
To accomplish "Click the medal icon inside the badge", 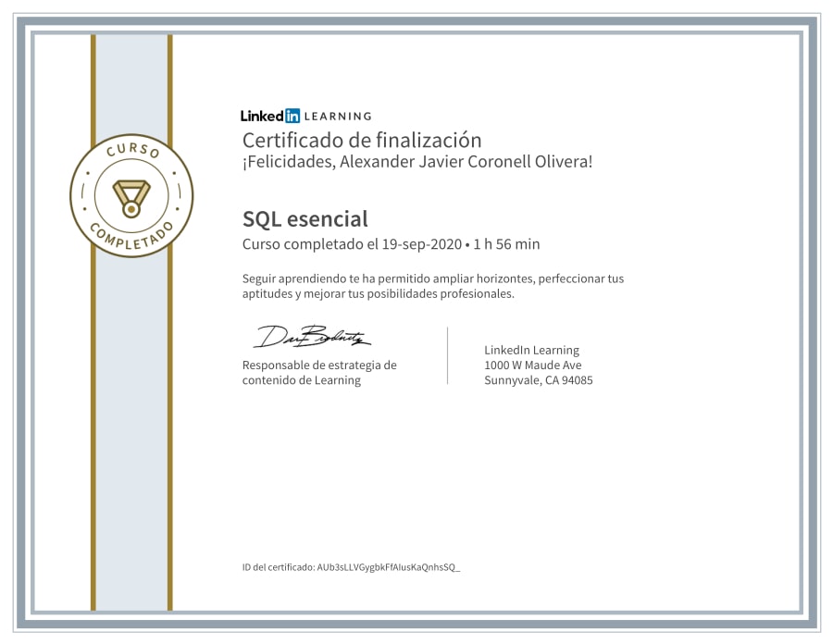I will click(131, 196).
